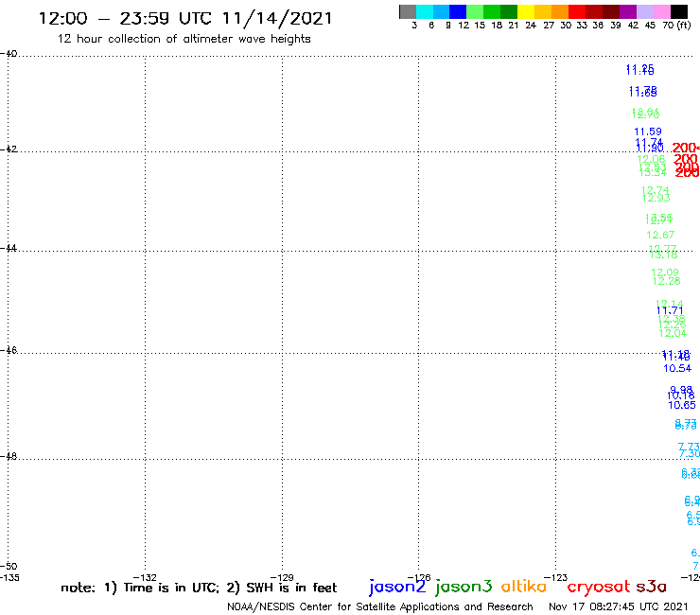Image resolution: width=700 pixels, height=615 pixels.
Task: Click the green wave height value 12.67
Action: tap(660, 235)
